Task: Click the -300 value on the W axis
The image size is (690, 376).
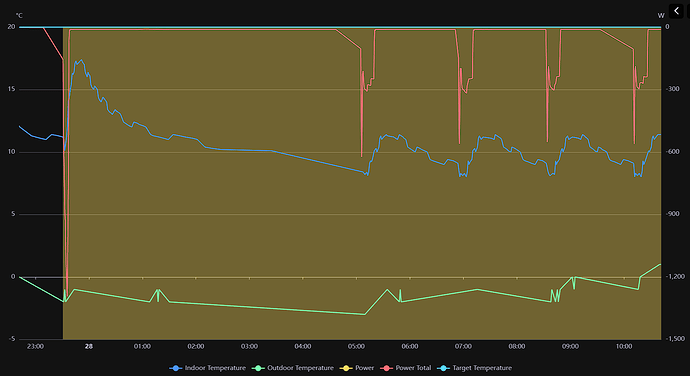Action: tap(672, 89)
